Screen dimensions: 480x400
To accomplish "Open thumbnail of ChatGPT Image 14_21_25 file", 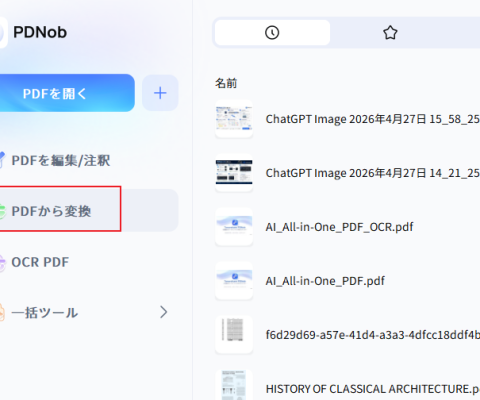I will pos(234,173).
